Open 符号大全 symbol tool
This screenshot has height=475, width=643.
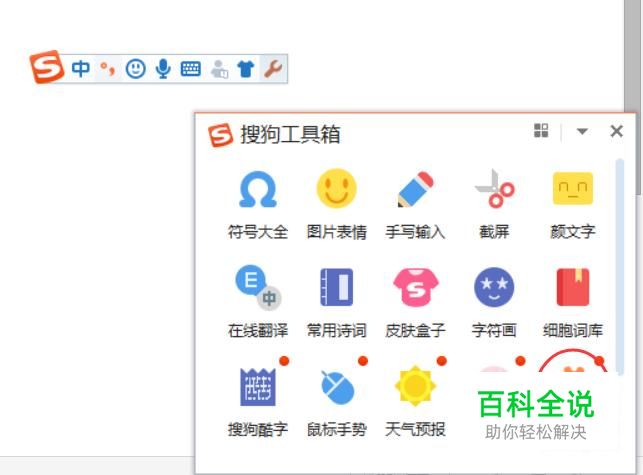click(x=258, y=204)
